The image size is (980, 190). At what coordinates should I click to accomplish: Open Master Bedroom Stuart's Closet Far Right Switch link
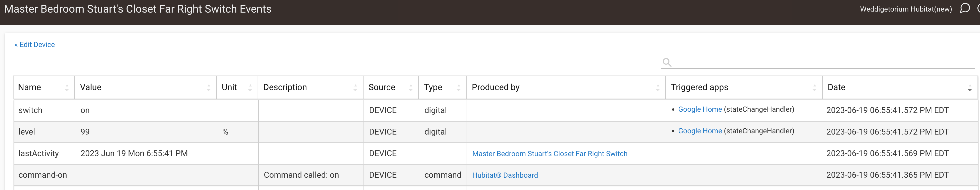(x=549, y=154)
